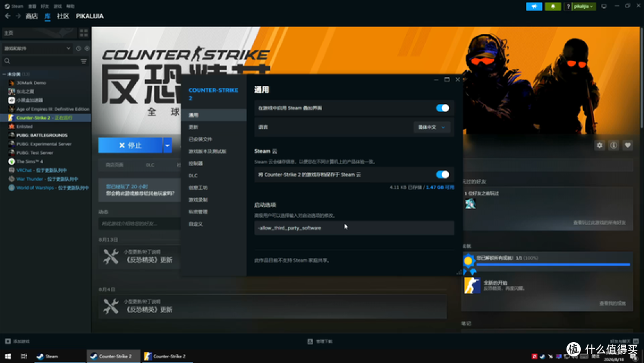Click wrench icon of August 4 update
This screenshot has height=363, width=644.
pyautogui.click(x=111, y=306)
